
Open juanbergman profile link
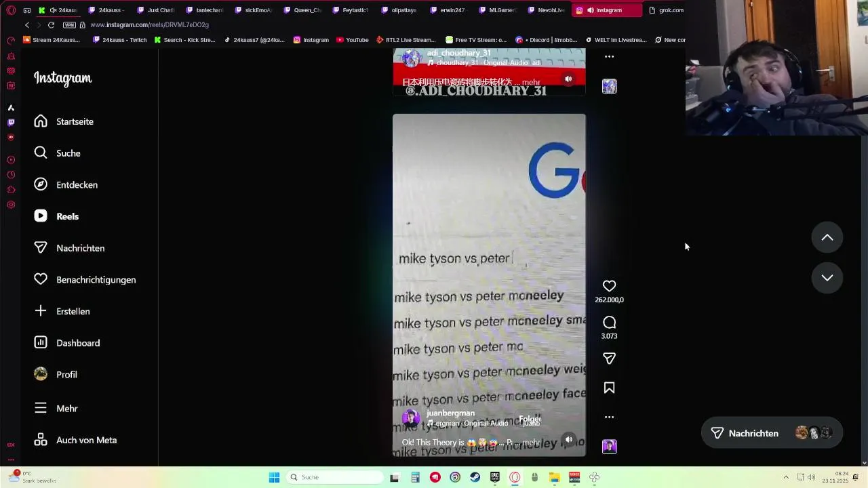pyautogui.click(x=450, y=413)
